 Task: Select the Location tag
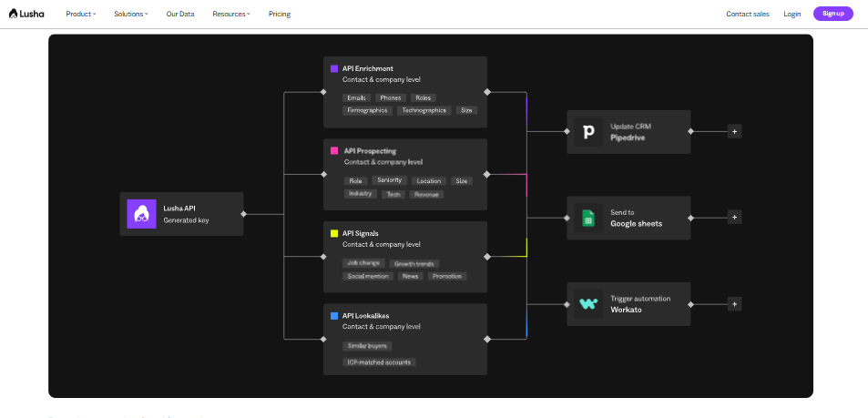[429, 181]
